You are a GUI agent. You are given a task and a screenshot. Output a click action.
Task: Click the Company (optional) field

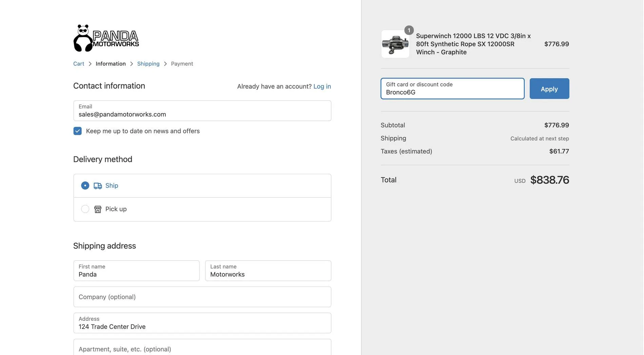[x=202, y=297]
